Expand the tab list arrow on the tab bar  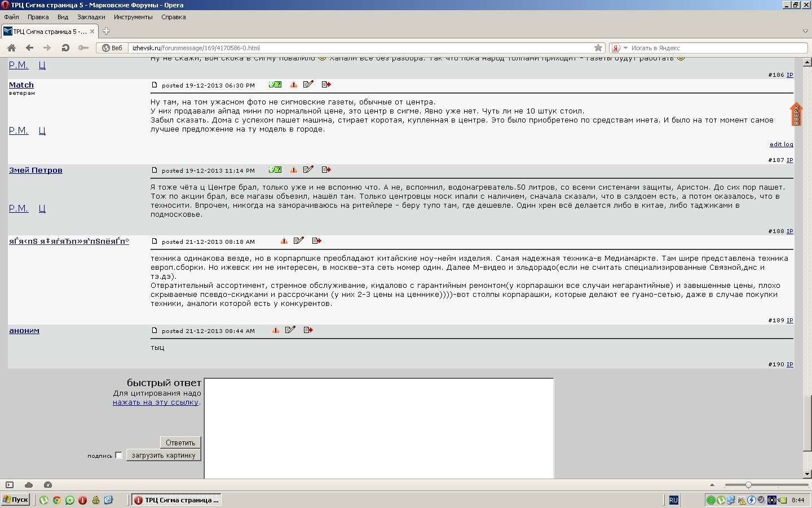coord(805,32)
